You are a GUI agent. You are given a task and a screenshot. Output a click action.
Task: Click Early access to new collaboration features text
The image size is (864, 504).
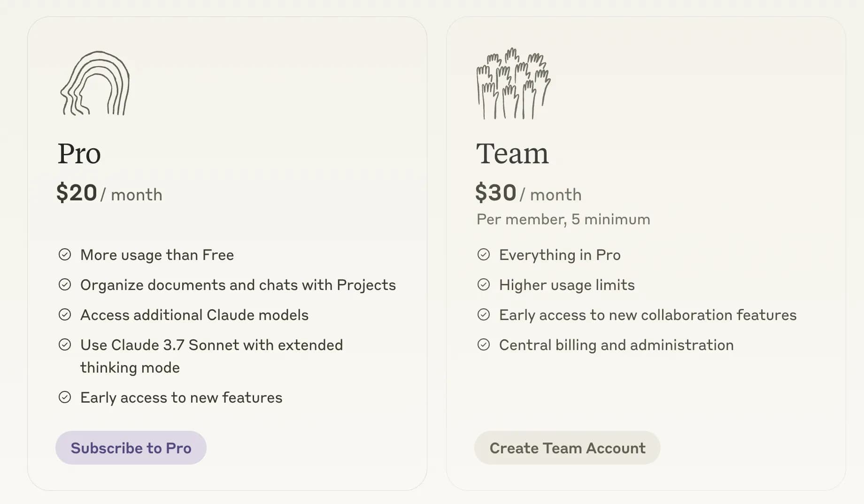pyautogui.click(x=648, y=315)
